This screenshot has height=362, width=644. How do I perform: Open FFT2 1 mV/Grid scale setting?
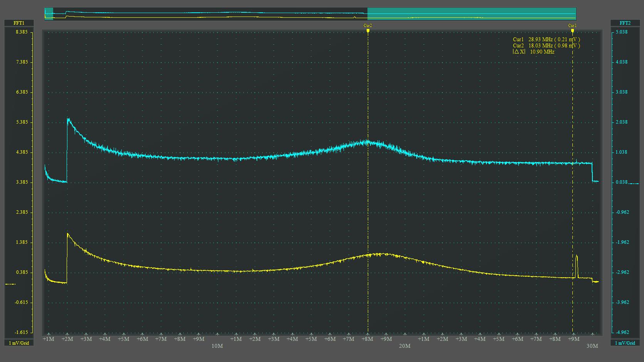pyautogui.click(x=625, y=343)
